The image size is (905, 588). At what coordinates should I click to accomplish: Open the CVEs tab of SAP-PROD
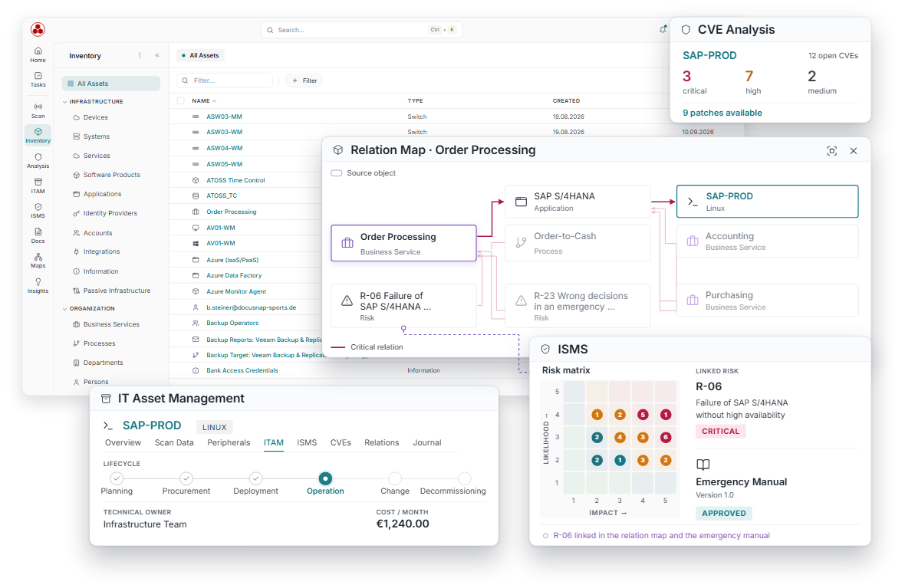click(341, 442)
